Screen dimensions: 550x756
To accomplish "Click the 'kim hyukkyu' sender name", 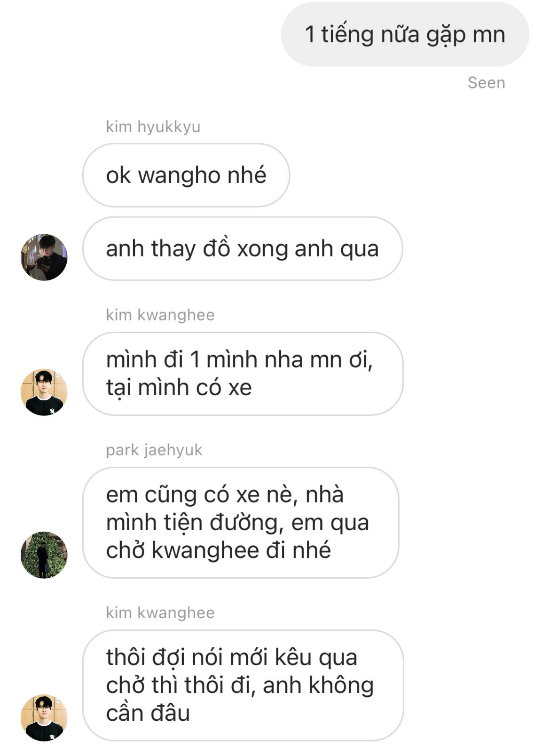I will point(153,127).
